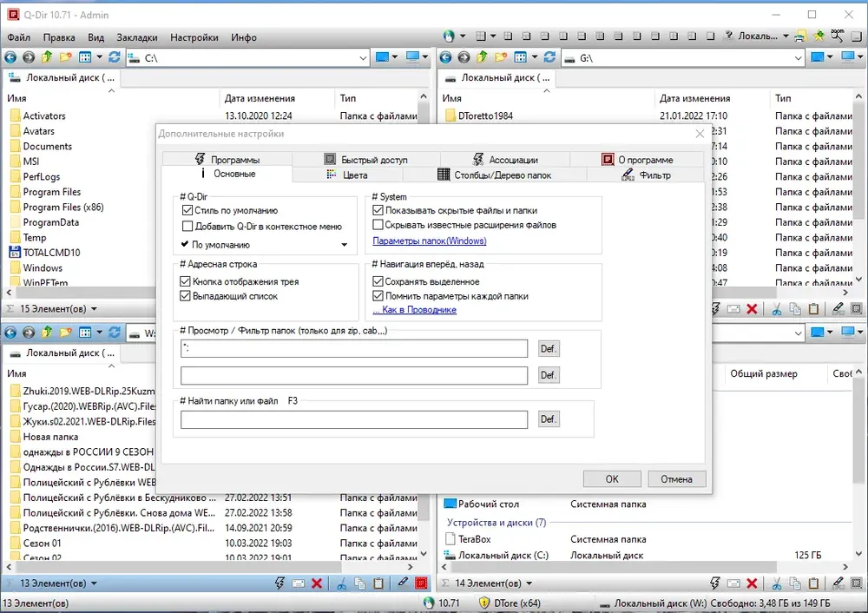Click the print icon in the top toolbar

800,36
